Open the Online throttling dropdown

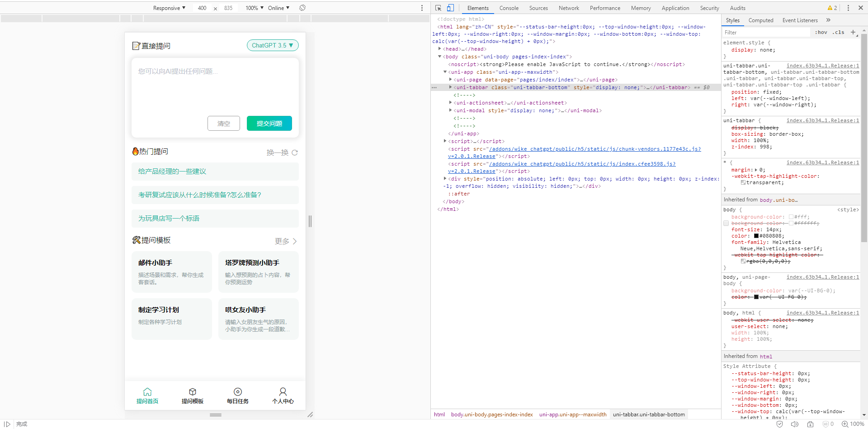tap(278, 8)
